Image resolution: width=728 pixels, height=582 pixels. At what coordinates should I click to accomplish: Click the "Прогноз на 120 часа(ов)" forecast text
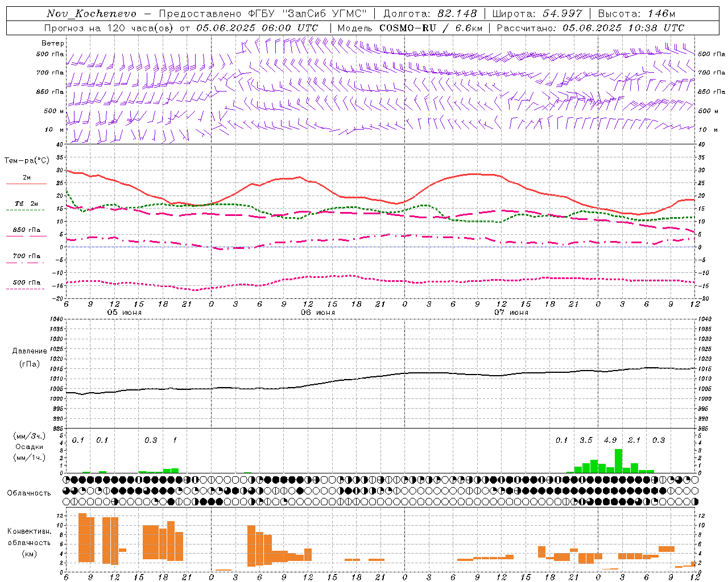click(109, 28)
